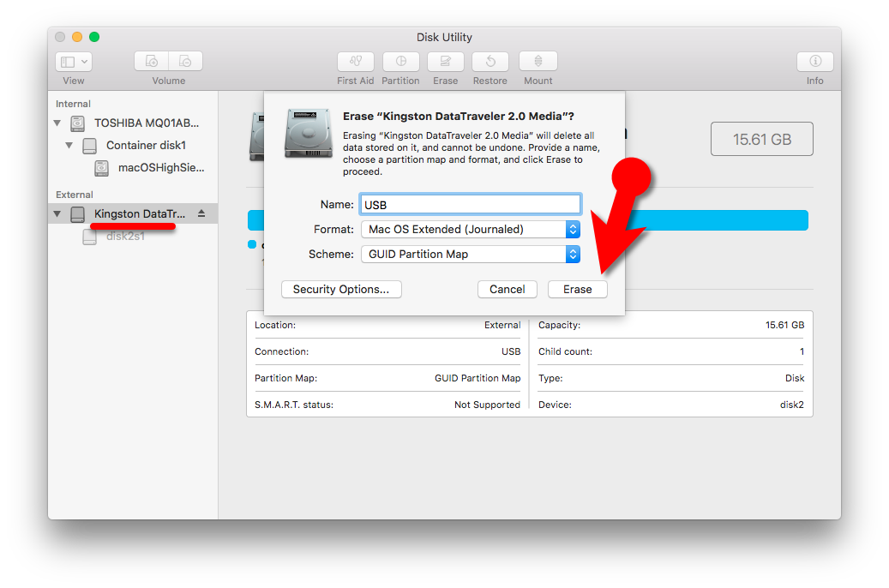The width and height of the screenshot is (889, 588).
Task: Click the Child count value 1
Action: (802, 351)
